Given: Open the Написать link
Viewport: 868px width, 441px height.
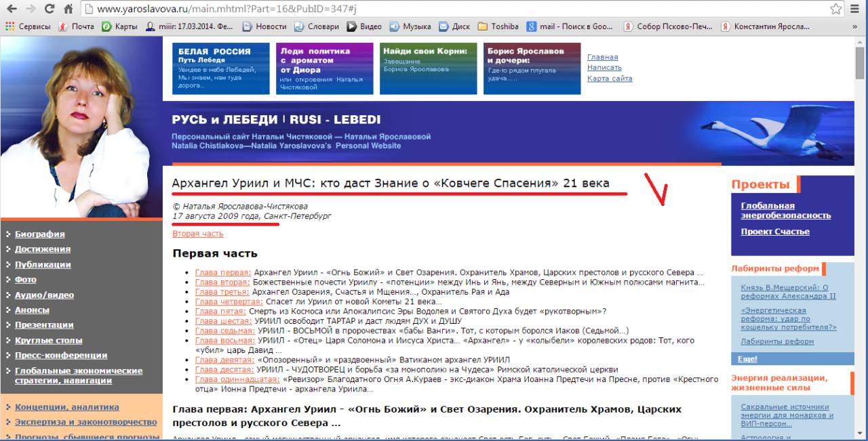Looking at the screenshot, I should (x=604, y=68).
